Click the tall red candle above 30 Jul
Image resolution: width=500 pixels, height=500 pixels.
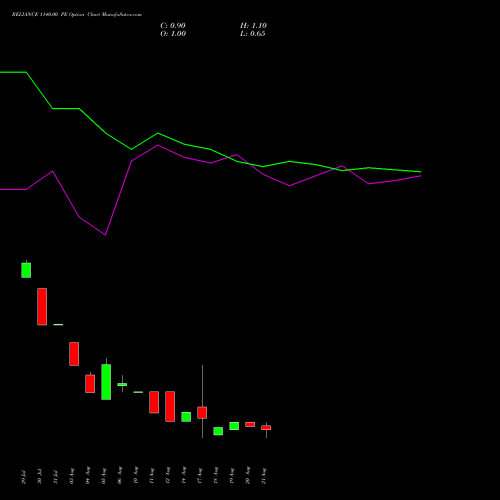(x=42, y=307)
